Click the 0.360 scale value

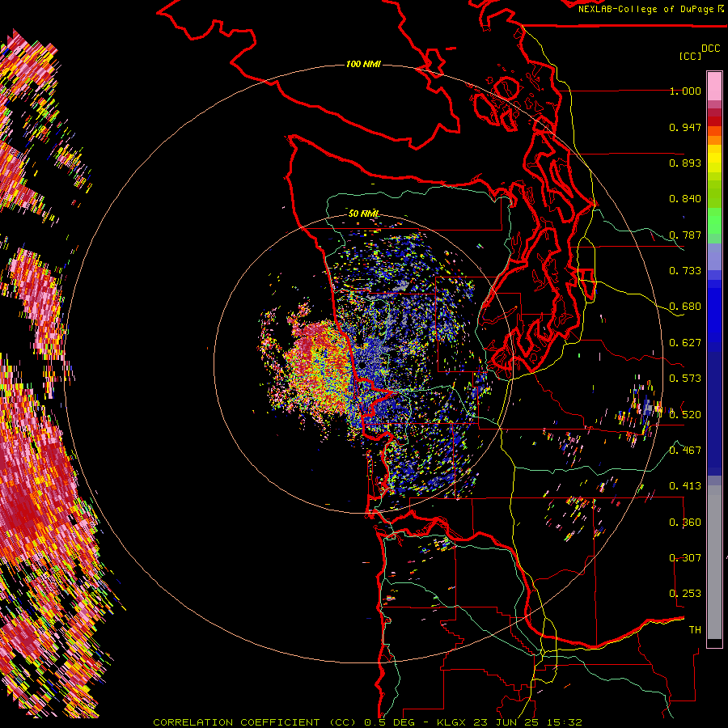685,523
